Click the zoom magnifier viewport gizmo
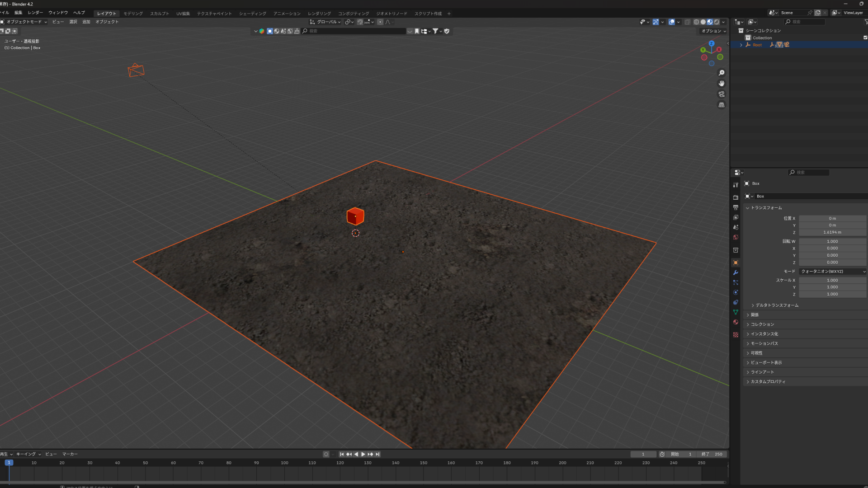This screenshot has width=868, height=488. (722, 73)
